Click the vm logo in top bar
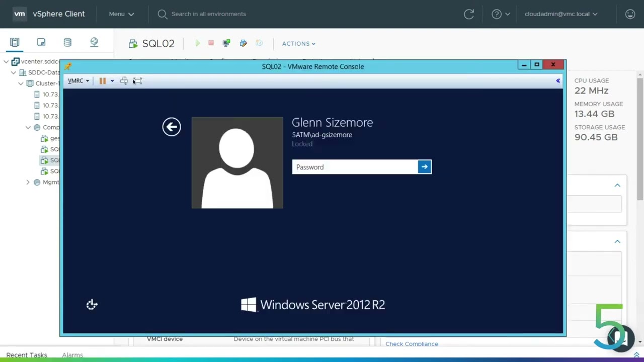The image size is (644, 362). (20, 14)
